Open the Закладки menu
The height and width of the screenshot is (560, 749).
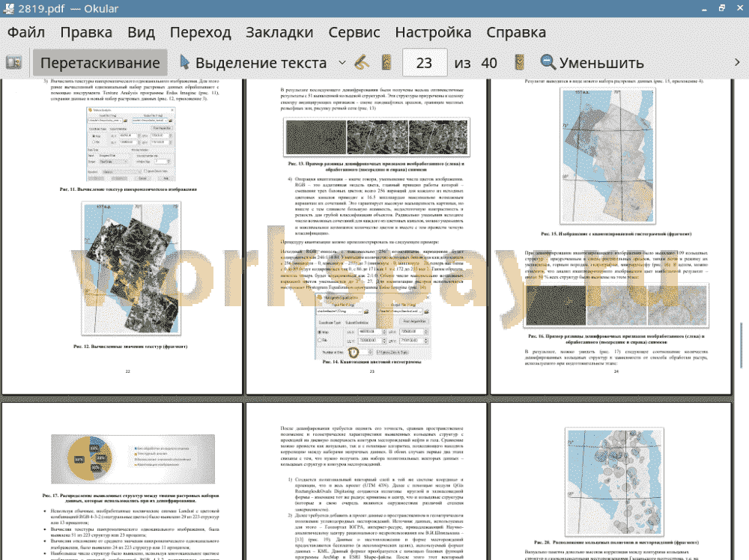coord(279,32)
